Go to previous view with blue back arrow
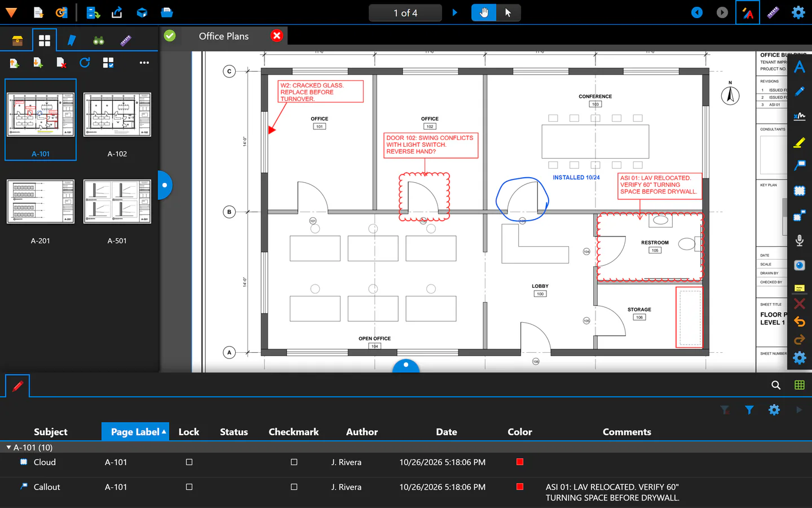This screenshot has width=812, height=508. [x=698, y=12]
